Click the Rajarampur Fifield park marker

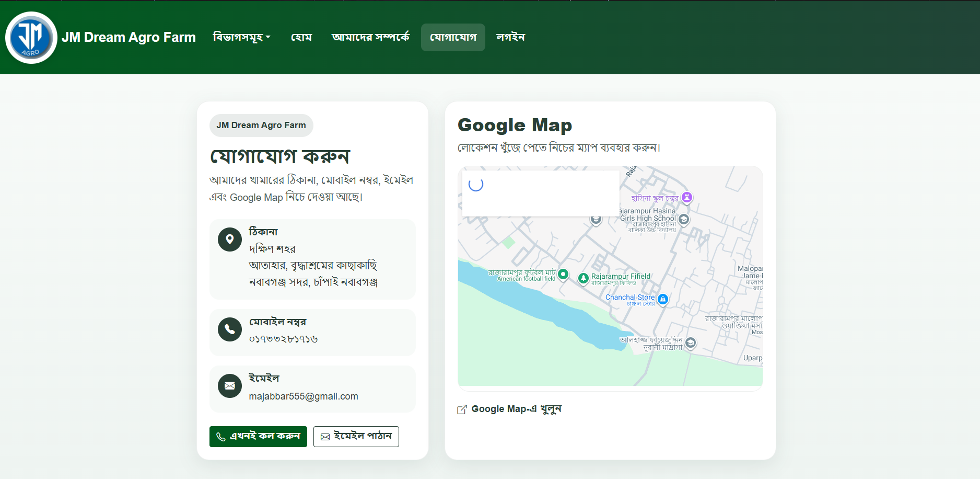(x=583, y=278)
